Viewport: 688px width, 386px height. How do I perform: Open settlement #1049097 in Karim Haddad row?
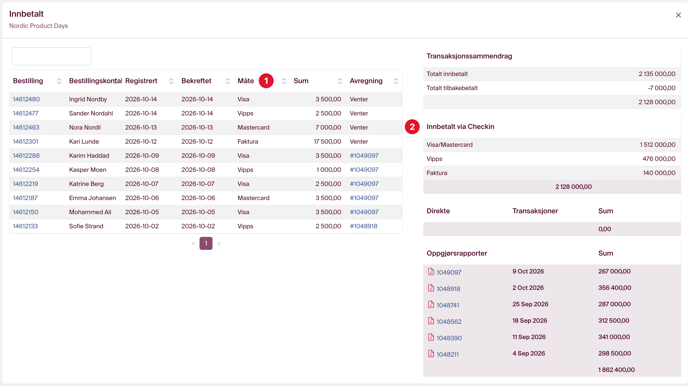364,156
